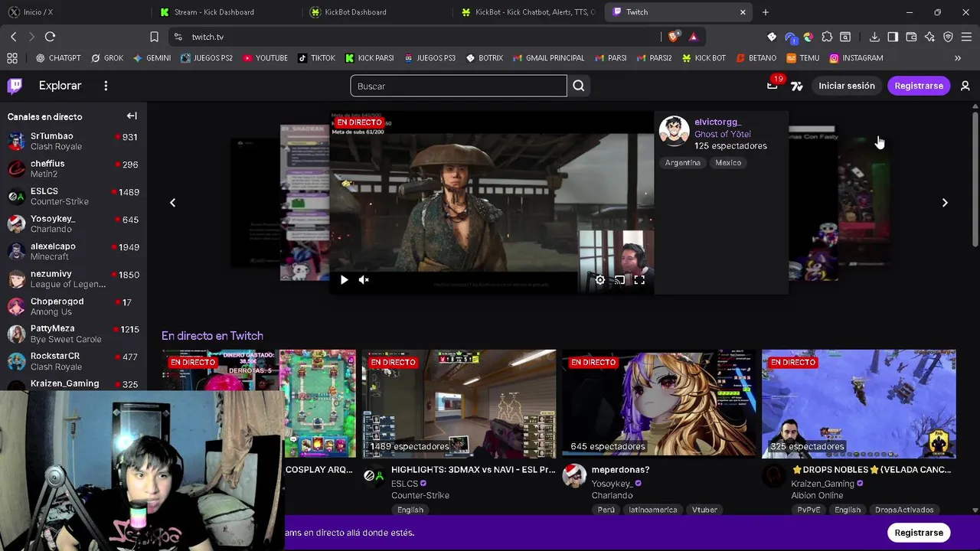Screen dimensions: 980x551
Task: Open the Twitch home logo
Action: [15, 86]
